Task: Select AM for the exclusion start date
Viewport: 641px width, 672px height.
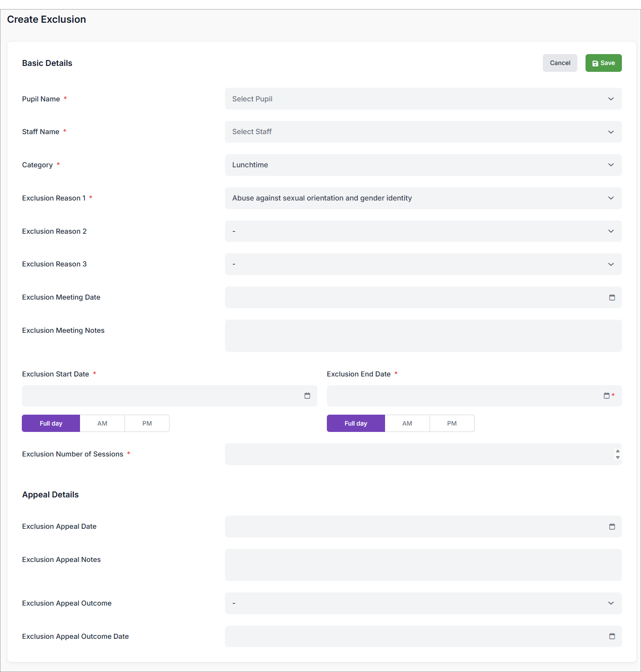Action: click(102, 423)
